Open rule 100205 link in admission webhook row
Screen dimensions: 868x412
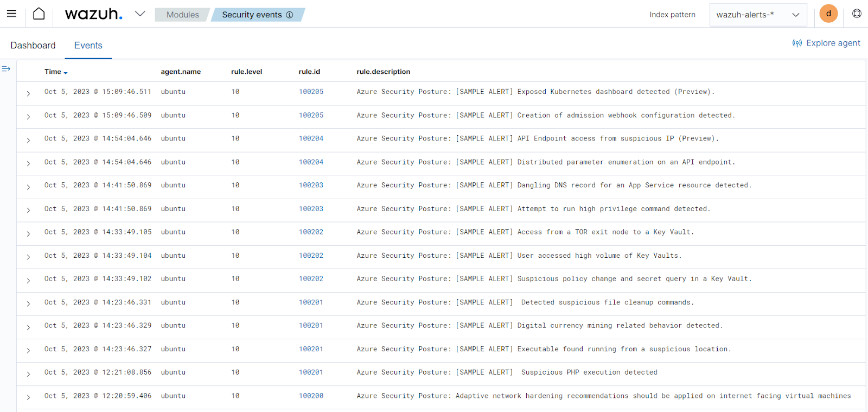click(311, 115)
